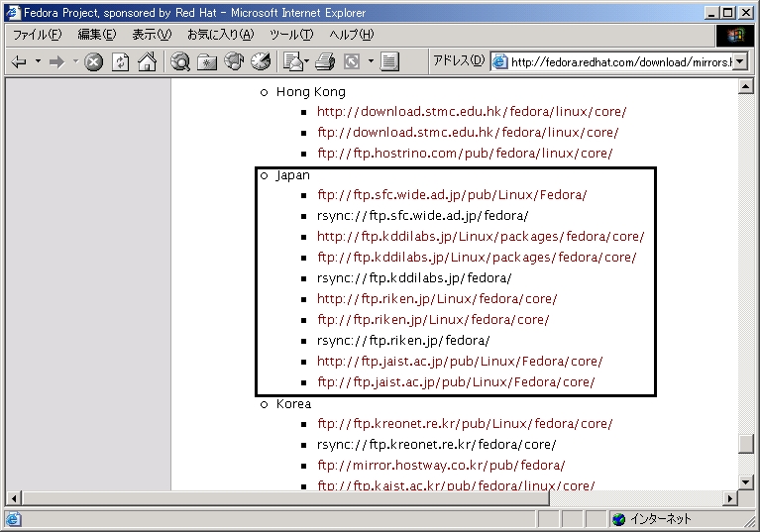The width and height of the screenshot is (760, 532).
Task: Click the Japan heading text
Action: [x=292, y=175]
